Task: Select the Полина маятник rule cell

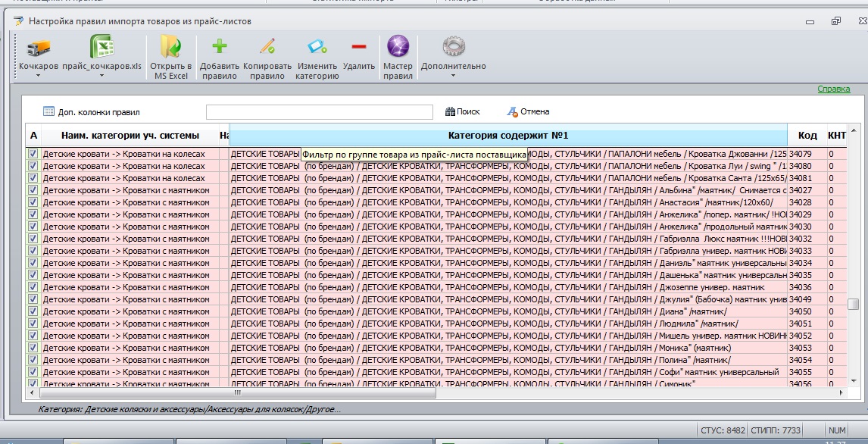Action: click(x=508, y=360)
